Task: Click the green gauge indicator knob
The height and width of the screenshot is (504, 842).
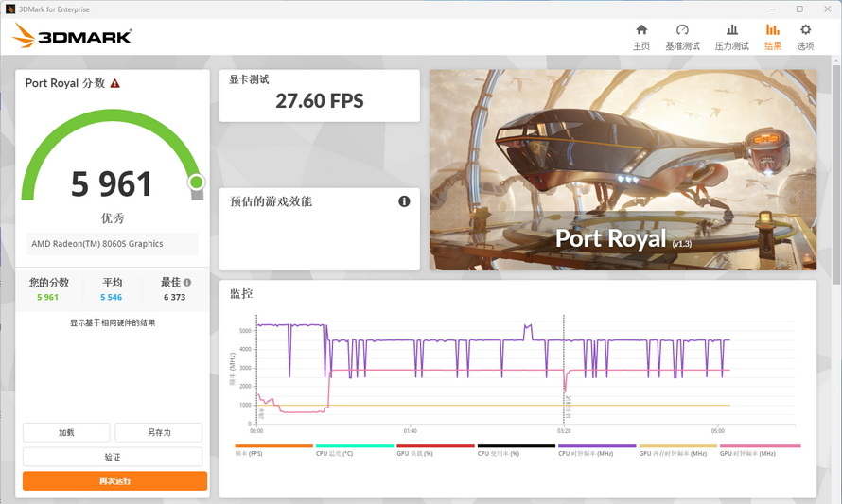Action: pyautogui.click(x=197, y=182)
